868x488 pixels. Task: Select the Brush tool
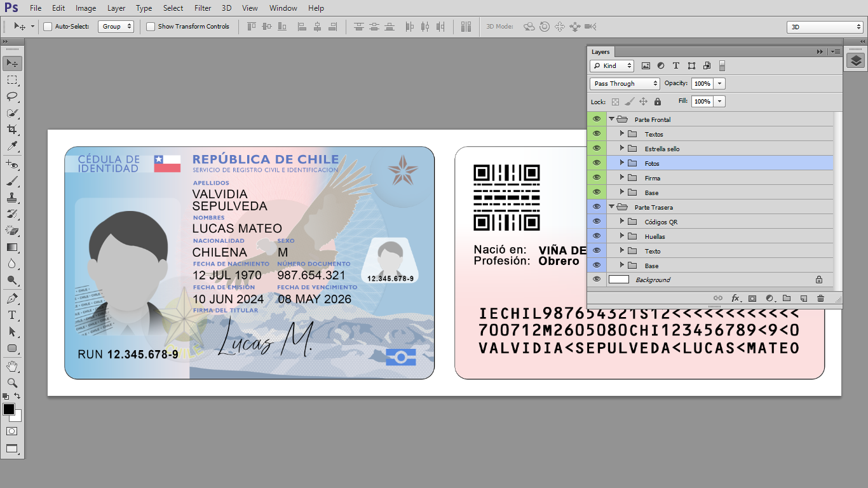pos(12,182)
